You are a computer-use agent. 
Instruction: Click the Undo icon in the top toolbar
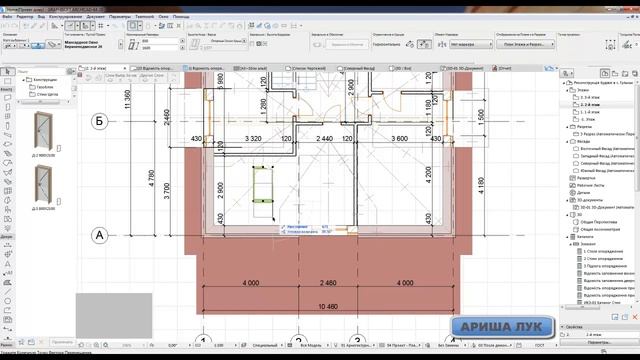click(x=6, y=26)
